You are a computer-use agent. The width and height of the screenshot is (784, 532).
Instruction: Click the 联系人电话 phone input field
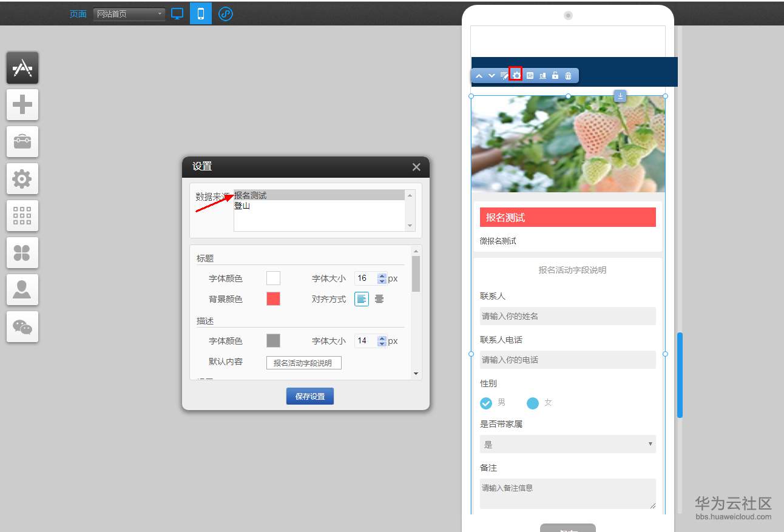pyautogui.click(x=568, y=360)
